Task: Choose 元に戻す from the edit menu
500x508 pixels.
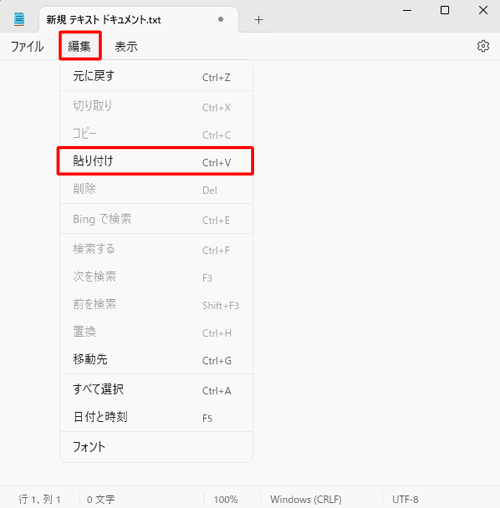Action: [x=156, y=76]
